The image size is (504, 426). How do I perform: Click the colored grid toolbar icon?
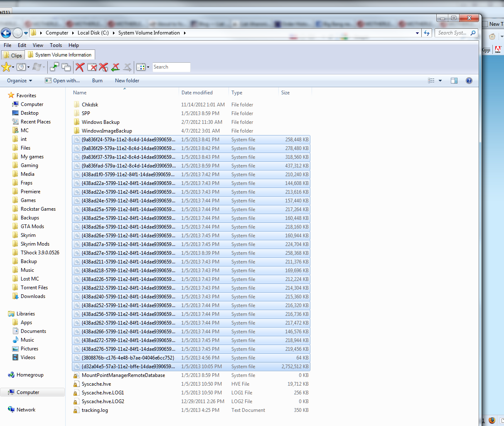[141, 67]
